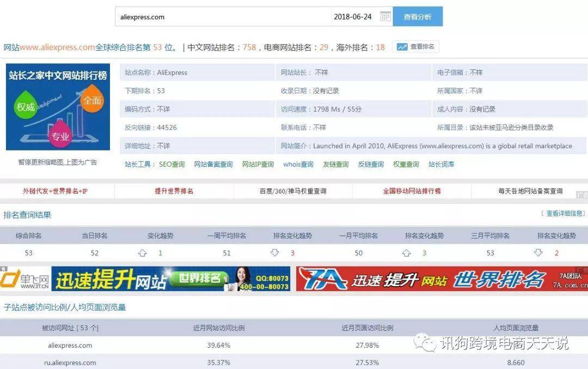Select the ru.aliexpress.com subsite row entry

(x=70, y=362)
